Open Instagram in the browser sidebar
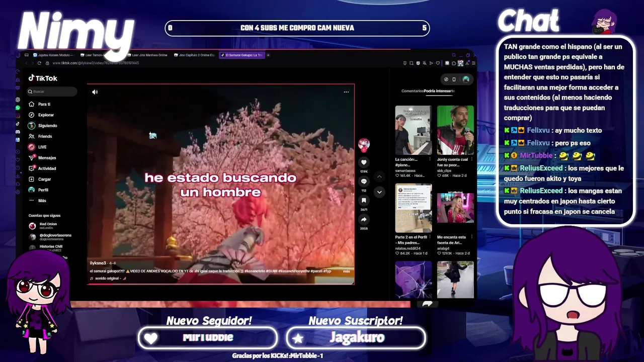Viewport: 644px width, 362px height. click(18, 116)
